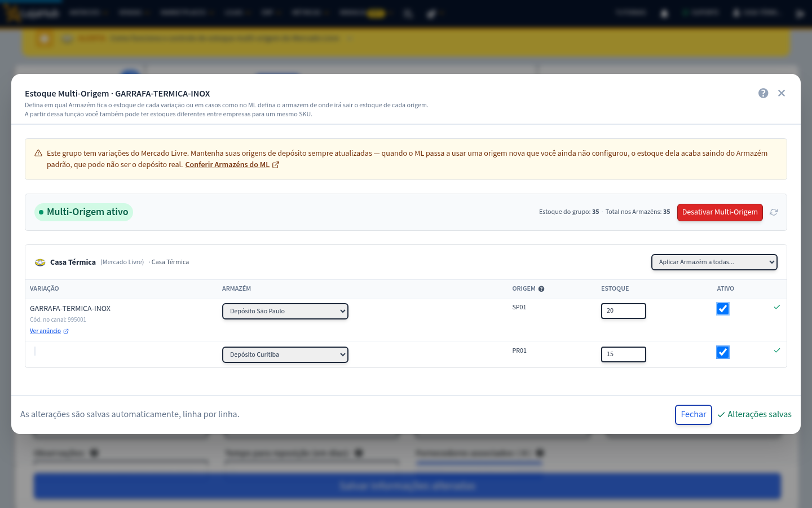The image size is (812, 508).
Task: Click the Desativar Multi-Origem button
Action: (720, 212)
